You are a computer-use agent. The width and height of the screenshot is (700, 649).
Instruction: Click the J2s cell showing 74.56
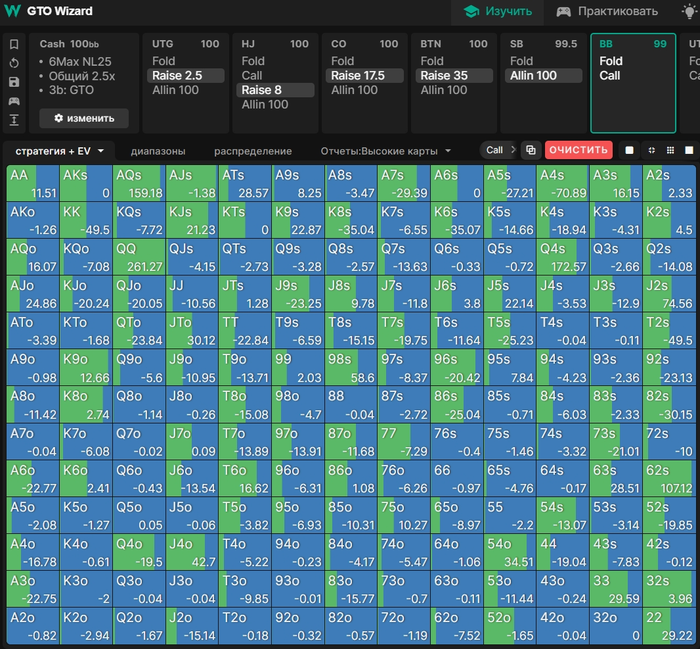tap(668, 294)
